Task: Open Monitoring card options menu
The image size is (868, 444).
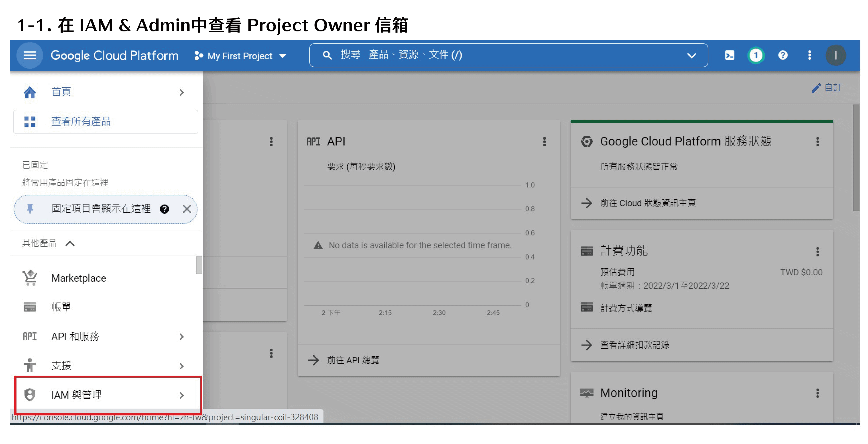Action: (817, 393)
